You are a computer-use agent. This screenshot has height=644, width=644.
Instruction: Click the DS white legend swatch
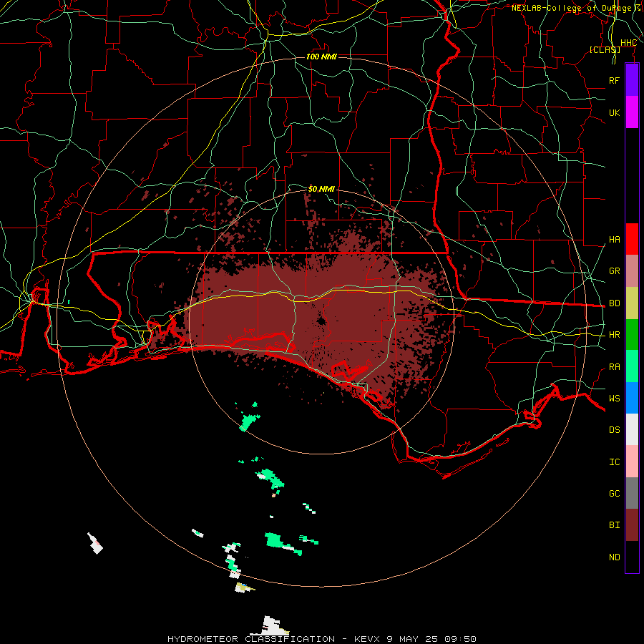pyautogui.click(x=632, y=429)
